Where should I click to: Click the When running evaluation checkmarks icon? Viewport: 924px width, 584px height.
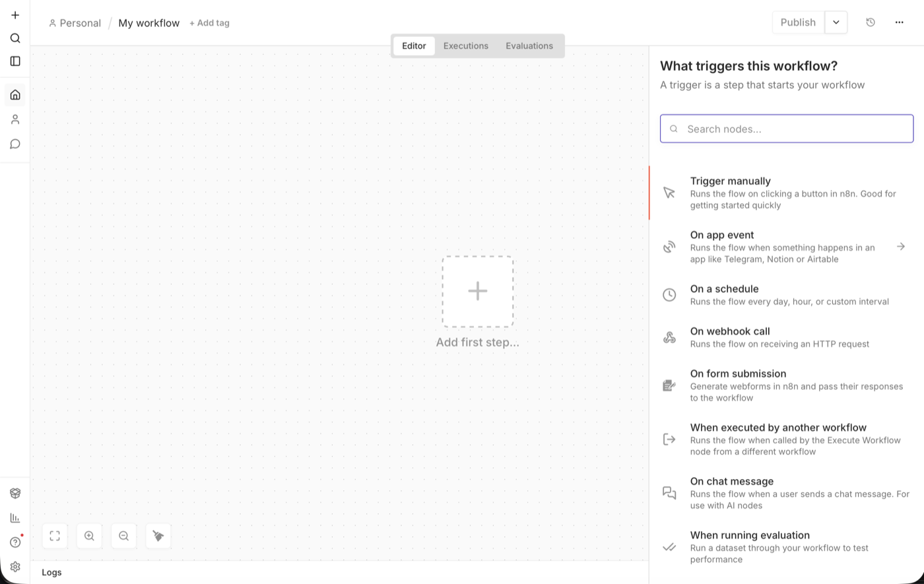click(x=669, y=547)
